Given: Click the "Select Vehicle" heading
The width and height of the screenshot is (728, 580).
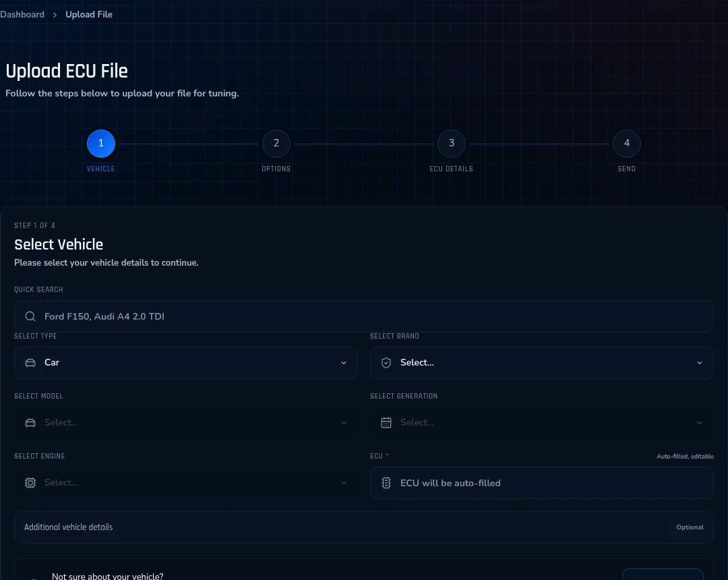Looking at the screenshot, I should tap(59, 244).
